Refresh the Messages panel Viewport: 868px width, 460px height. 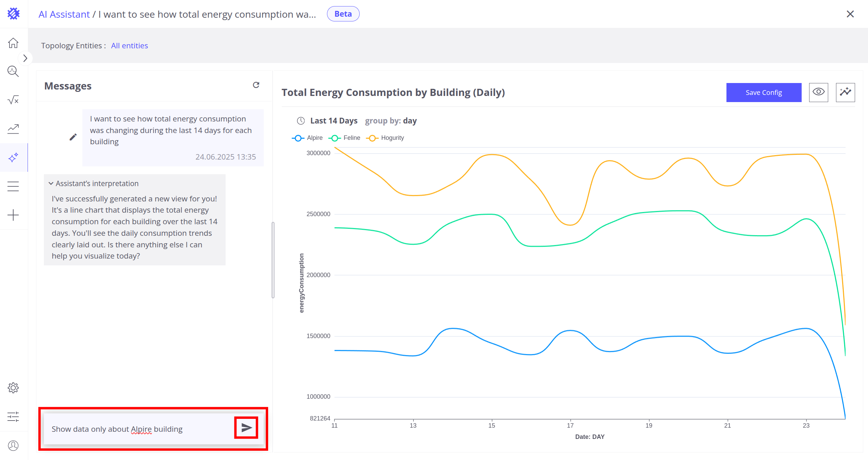256,85
